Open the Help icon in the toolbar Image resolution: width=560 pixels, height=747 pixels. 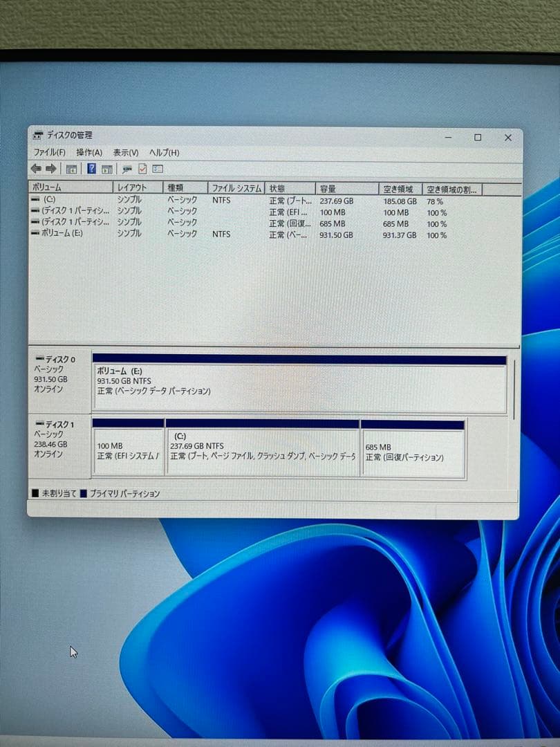[x=91, y=169]
